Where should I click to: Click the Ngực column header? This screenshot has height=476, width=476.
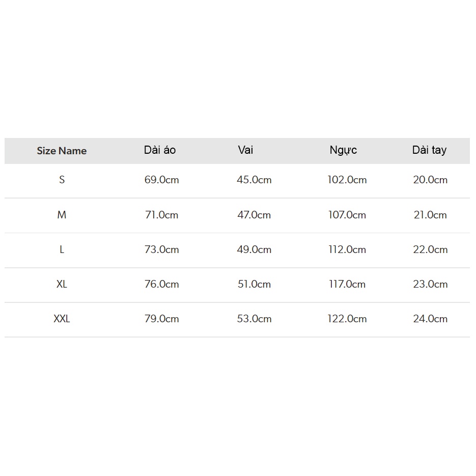343,150
